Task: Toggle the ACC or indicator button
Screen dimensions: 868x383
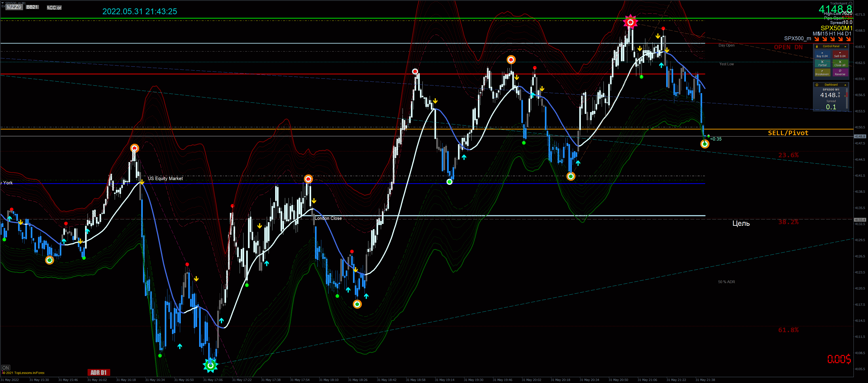Action: coord(54,7)
